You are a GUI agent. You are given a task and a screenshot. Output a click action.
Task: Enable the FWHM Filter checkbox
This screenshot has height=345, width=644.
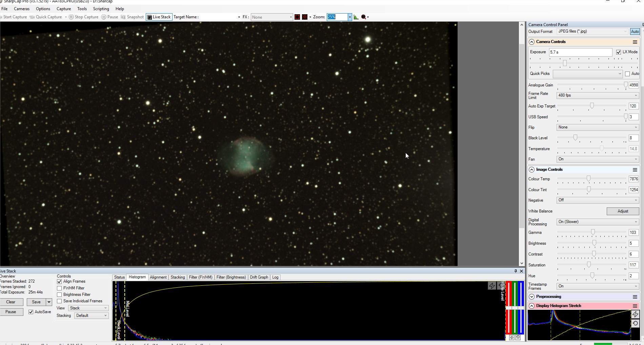click(x=59, y=288)
